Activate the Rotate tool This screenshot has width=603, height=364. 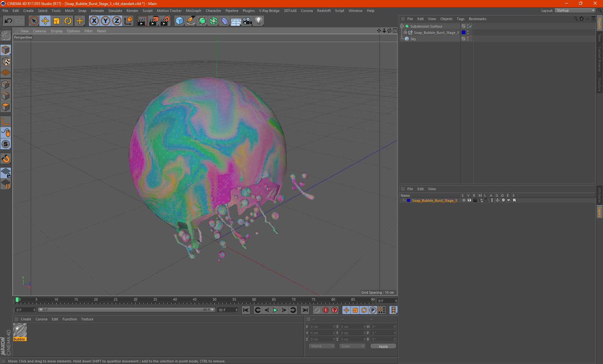pyautogui.click(x=68, y=21)
